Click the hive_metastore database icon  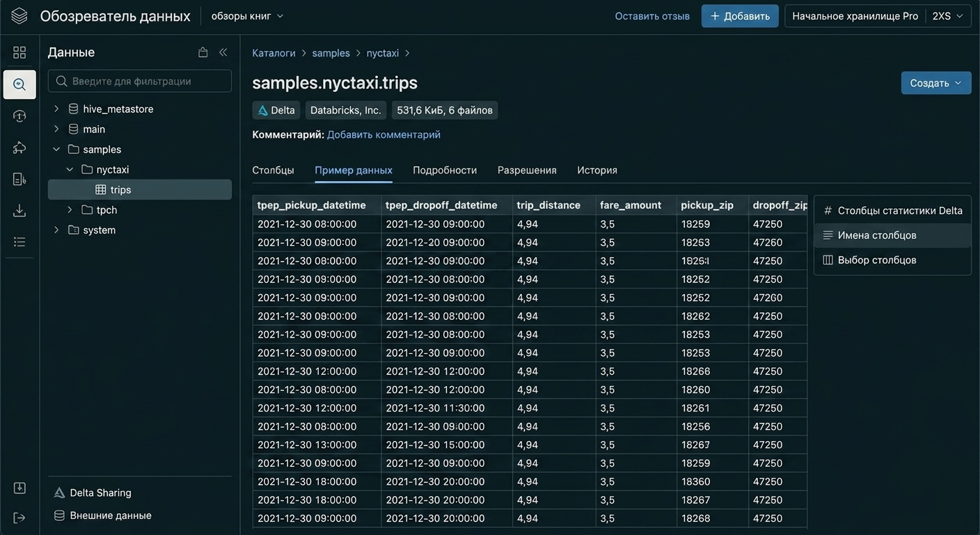[x=73, y=109]
